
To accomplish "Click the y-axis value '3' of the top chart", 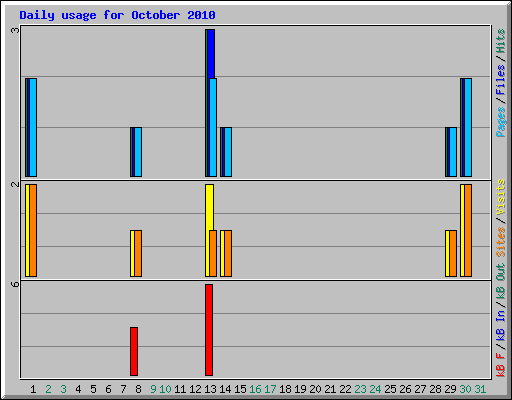I will coord(15,31).
